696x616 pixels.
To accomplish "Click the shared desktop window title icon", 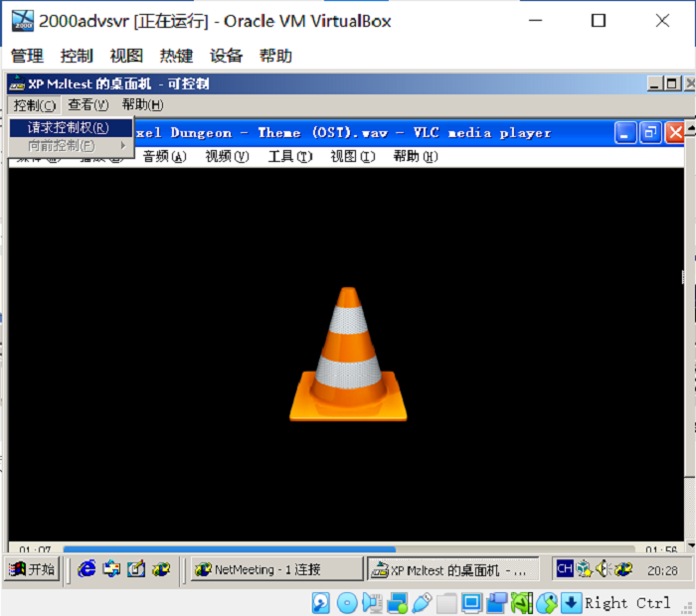I will pos(17,83).
